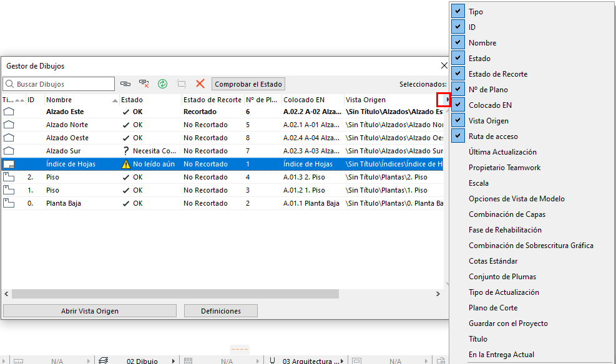616x364 pixels.
Task: Click the Comprobar el Estado button
Action: click(x=248, y=84)
